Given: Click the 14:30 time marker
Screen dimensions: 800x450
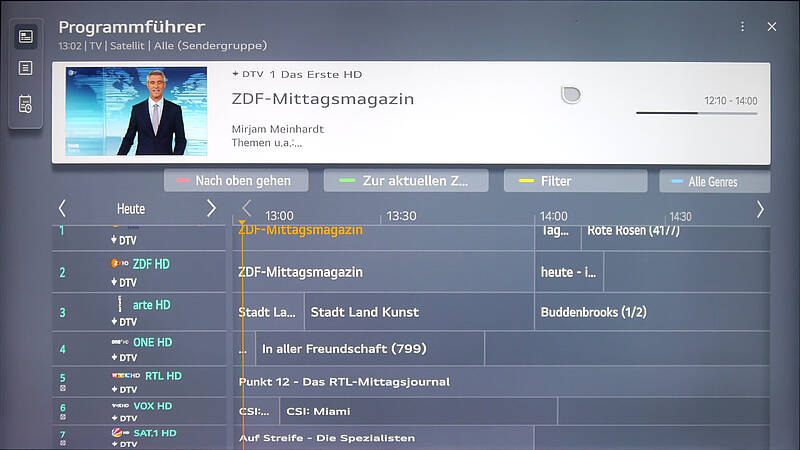Looking at the screenshot, I should [680, 217].
